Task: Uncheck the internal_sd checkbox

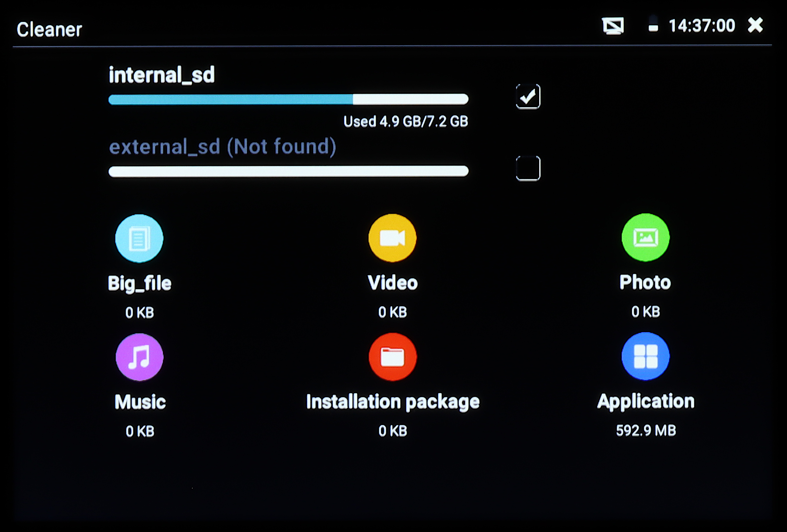Action: pyautogui.click(x=528, y=97)
